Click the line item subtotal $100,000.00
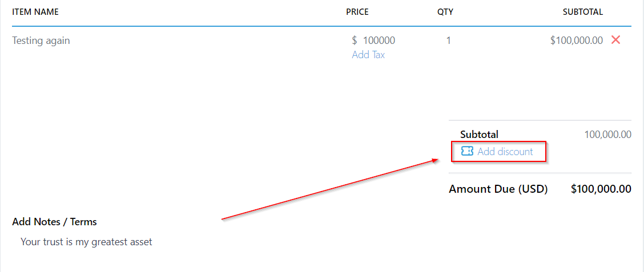The width and height of the screenshot is (644, 272). pos(576,40)
